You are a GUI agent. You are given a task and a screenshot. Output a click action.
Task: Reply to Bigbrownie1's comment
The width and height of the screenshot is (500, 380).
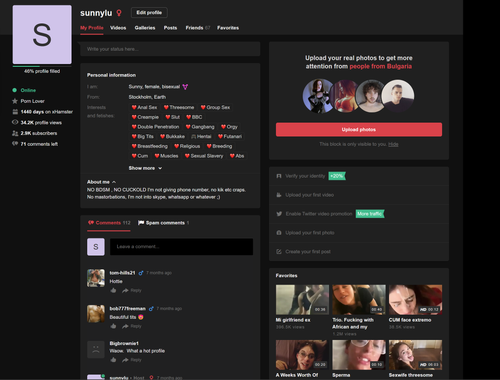click(x=132, y=360)
